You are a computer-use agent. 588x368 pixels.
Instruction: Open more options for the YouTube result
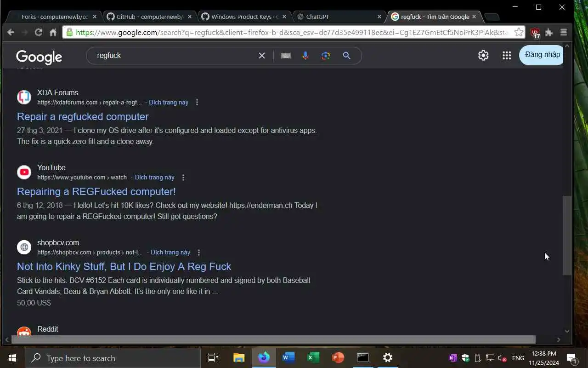(x=183, y=177)
